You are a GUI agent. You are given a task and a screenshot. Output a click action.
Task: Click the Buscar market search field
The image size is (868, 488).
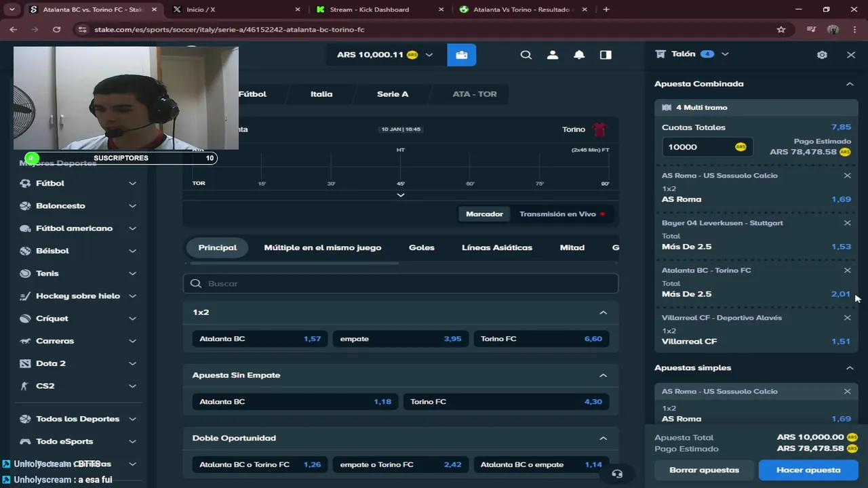point(401,283)
